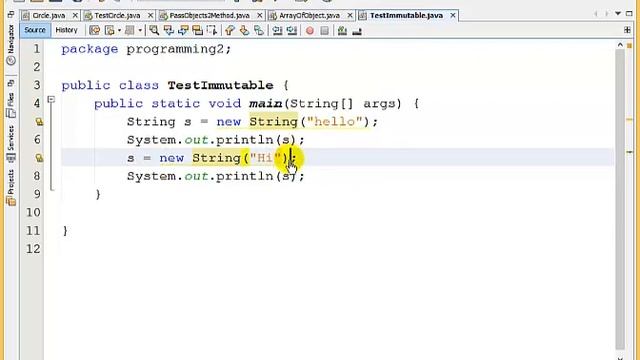Click Find Previous Occurrence icon
Image resolution: width=640 pixels, height=360 pixels.
tap(168, 31)
